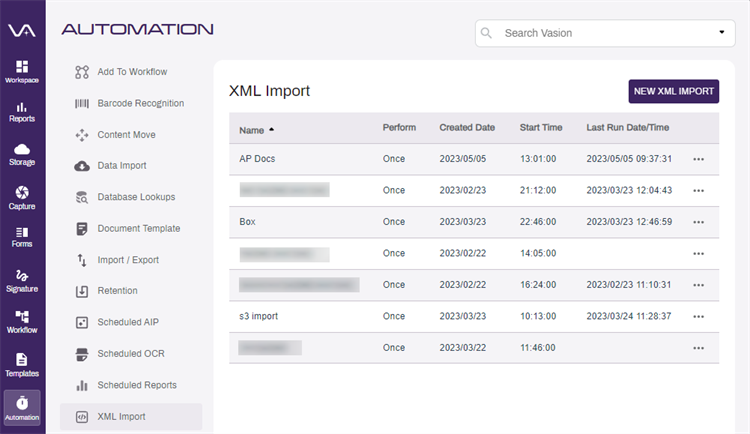Open the Templates module
The height and width of the screenshot is (434, 750).
coord(22,365)
